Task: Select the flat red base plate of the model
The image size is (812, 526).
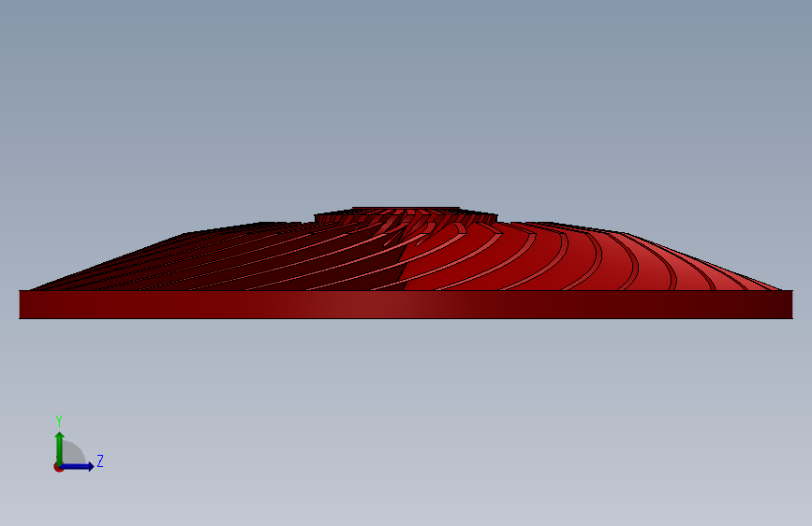Action: (x=406, y=304)
